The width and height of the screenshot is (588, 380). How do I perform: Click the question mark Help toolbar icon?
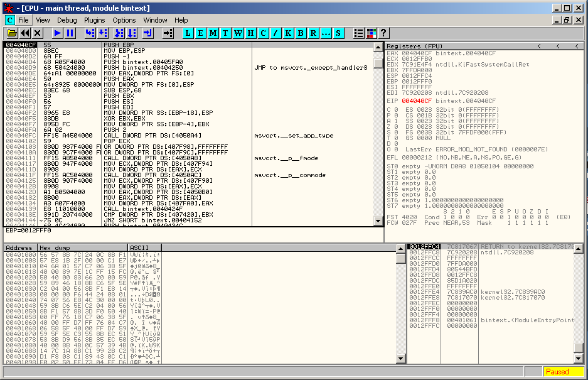(383, 33)
